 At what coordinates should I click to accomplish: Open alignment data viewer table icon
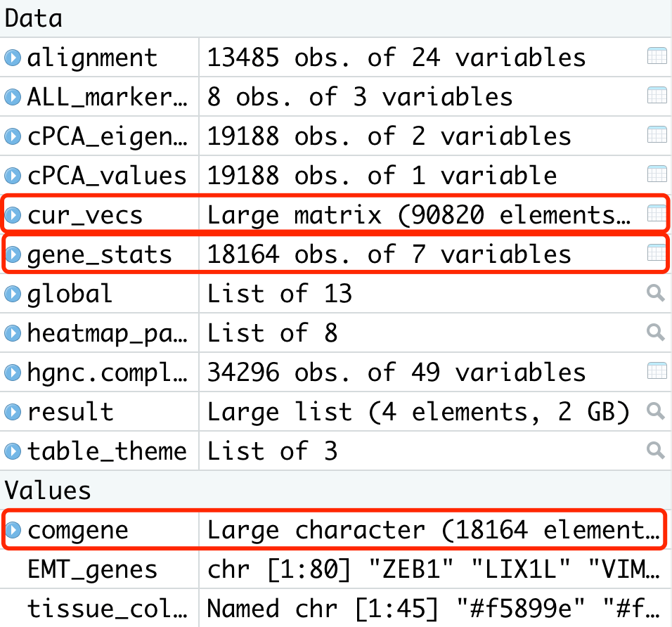657,57
